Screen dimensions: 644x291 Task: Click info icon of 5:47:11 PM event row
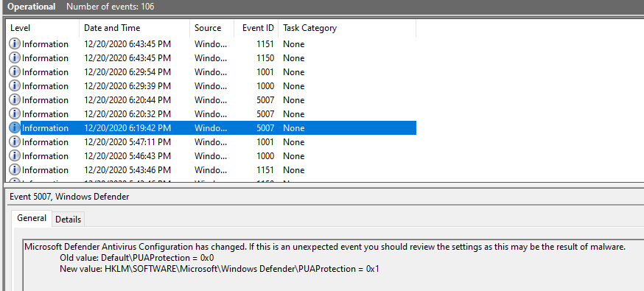click(15, 142)
